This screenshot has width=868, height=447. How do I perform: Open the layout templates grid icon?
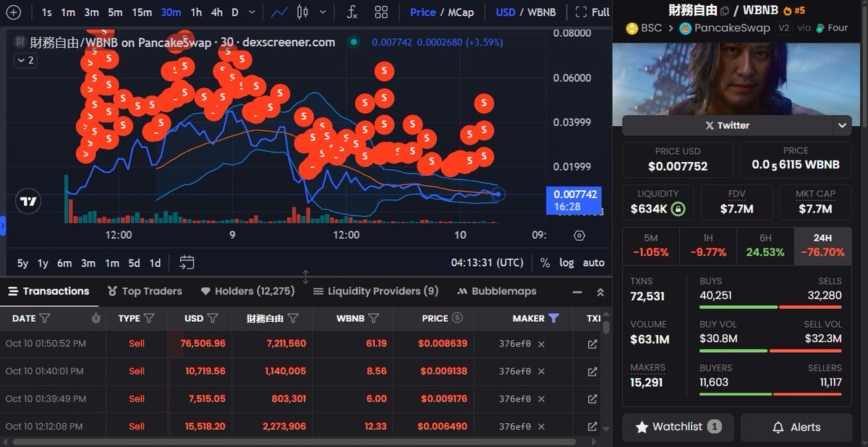click(381, 12)
